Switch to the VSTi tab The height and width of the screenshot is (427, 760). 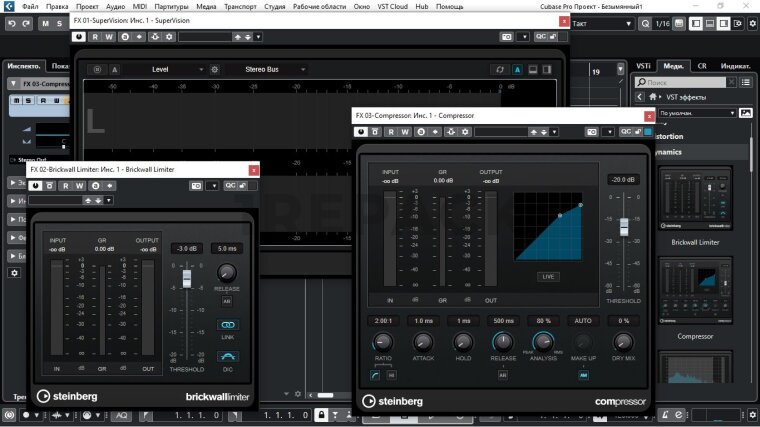(643, 65)
